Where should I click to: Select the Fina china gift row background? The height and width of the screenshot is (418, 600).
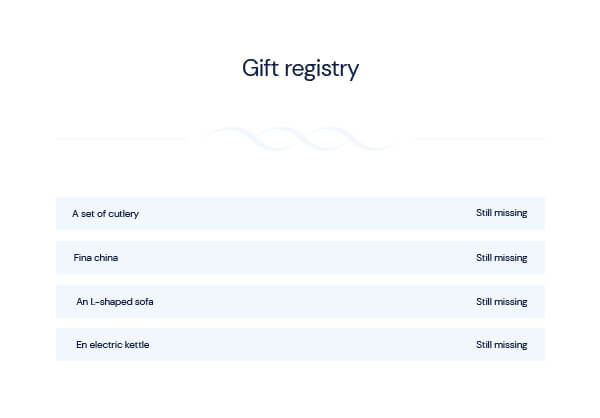300,258
